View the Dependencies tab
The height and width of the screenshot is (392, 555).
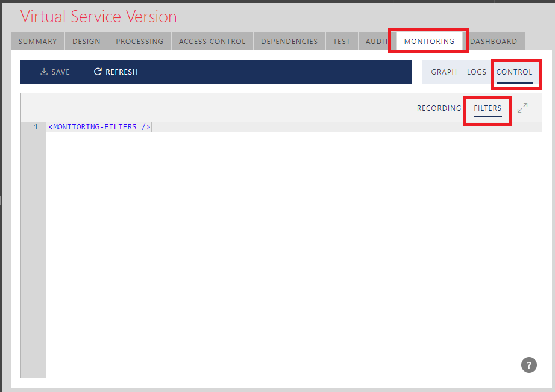289,42
